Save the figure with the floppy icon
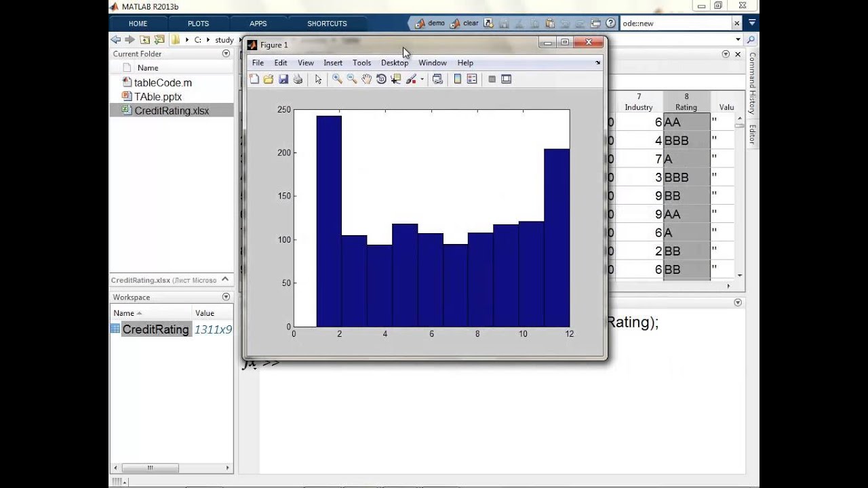Image resolution: width=868 pixels, height=488 pixels. (x=283, y=79)
